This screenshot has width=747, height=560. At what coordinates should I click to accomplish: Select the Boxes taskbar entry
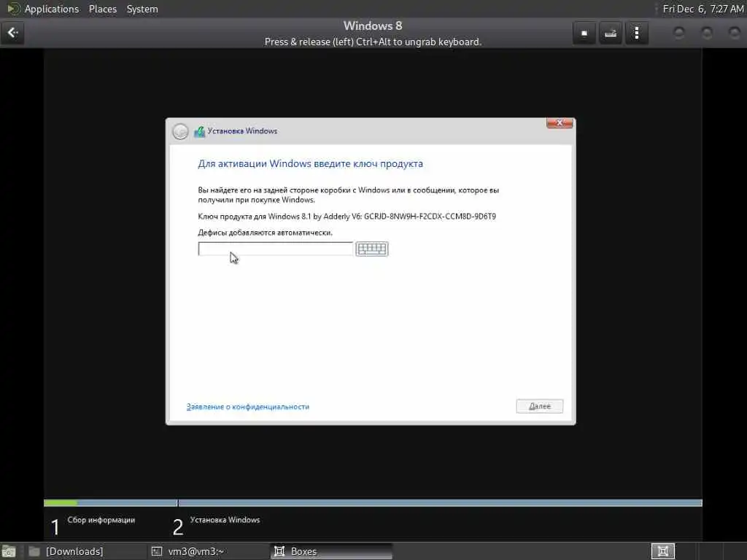pyautogui.click(x=330, y=551)
